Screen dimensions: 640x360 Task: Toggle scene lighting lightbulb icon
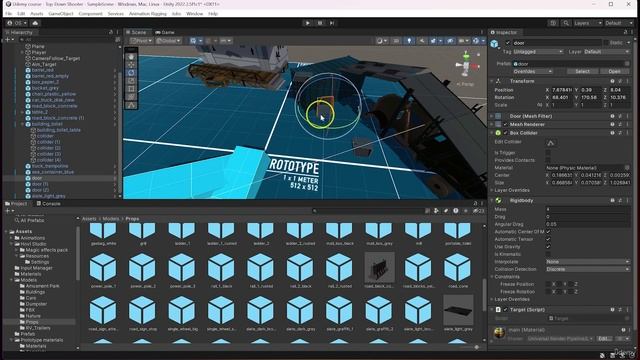click(x=409, y=41)
